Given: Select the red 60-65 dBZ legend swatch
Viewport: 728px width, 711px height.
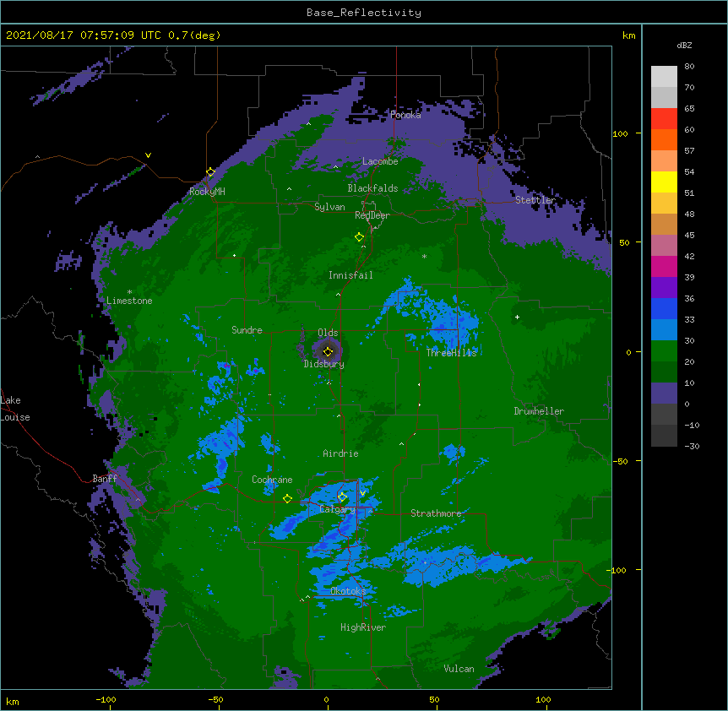Looking at the screenshot, I should 664,119.
